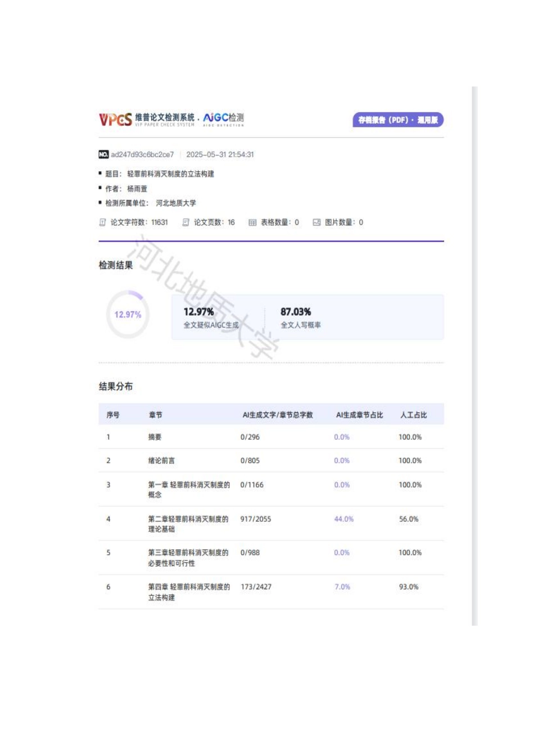Viewport: 534px width, 756px height.
Task: Click the square bullet before 题目
Action: 99,174
